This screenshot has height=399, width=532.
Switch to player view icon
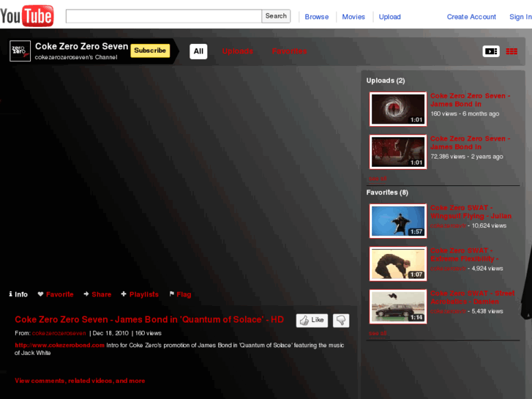pos(491,51)
